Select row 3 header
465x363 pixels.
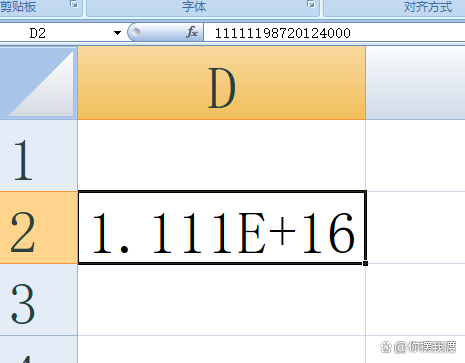coord(38,300)
